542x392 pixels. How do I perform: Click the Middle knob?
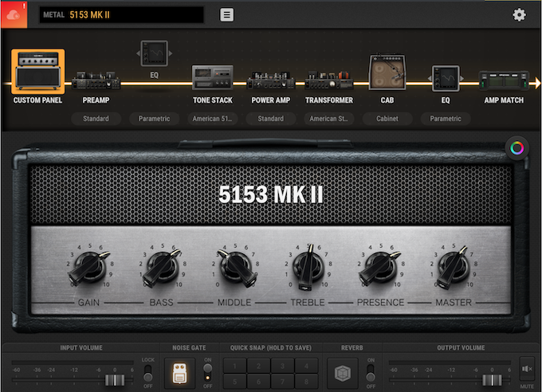[x=237, y=268]
